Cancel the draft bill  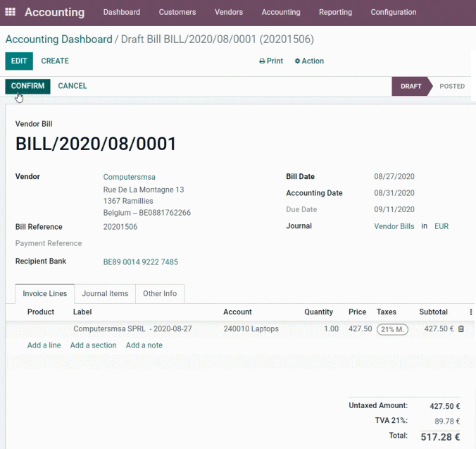pos(73,86)
